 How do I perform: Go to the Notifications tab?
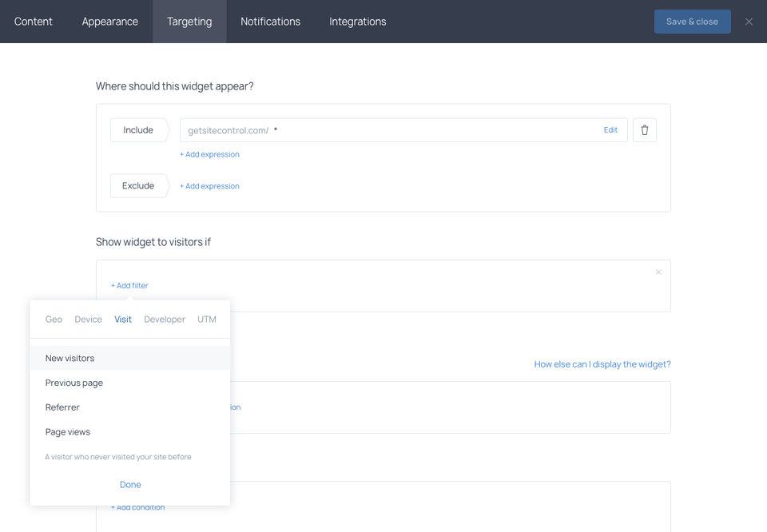[270, 22]
